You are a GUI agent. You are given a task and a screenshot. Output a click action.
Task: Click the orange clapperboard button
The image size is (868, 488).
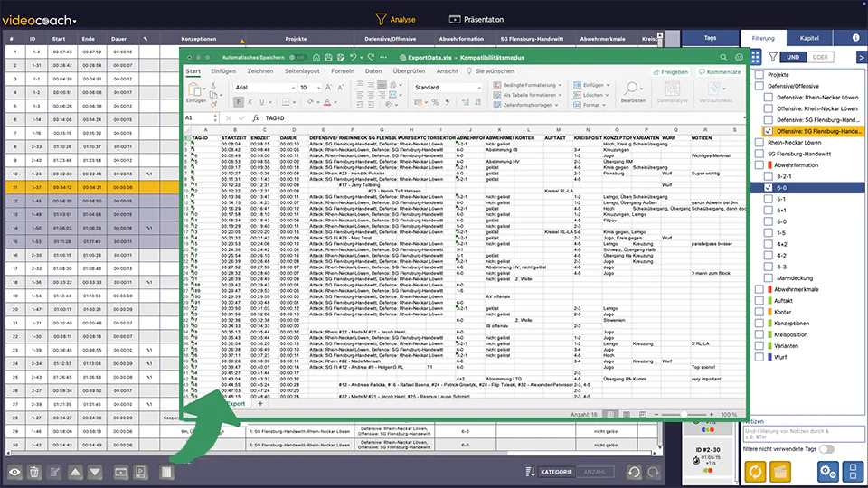pyautogui.click(x=780, y=472)
